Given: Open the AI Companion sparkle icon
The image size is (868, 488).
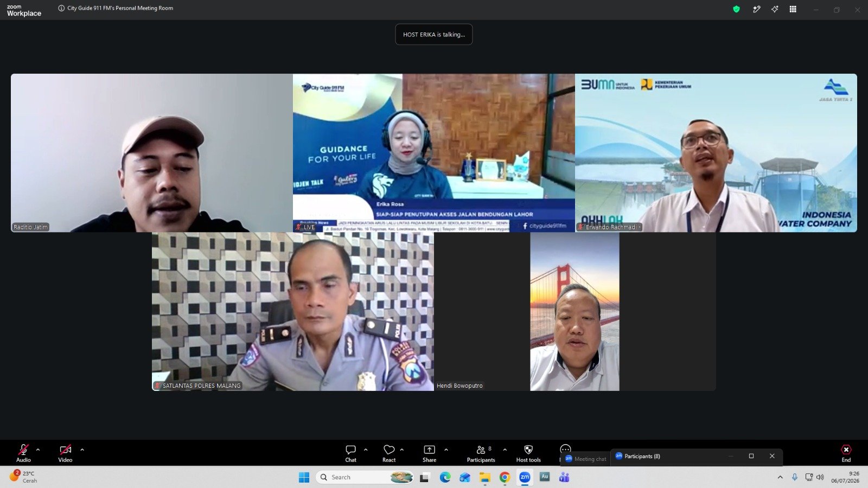Looking at the screenshot, I should 775,9.
